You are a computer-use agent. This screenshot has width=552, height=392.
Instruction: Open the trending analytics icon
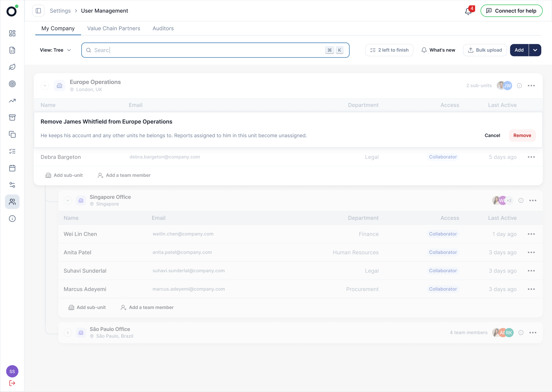coord(12,101)
